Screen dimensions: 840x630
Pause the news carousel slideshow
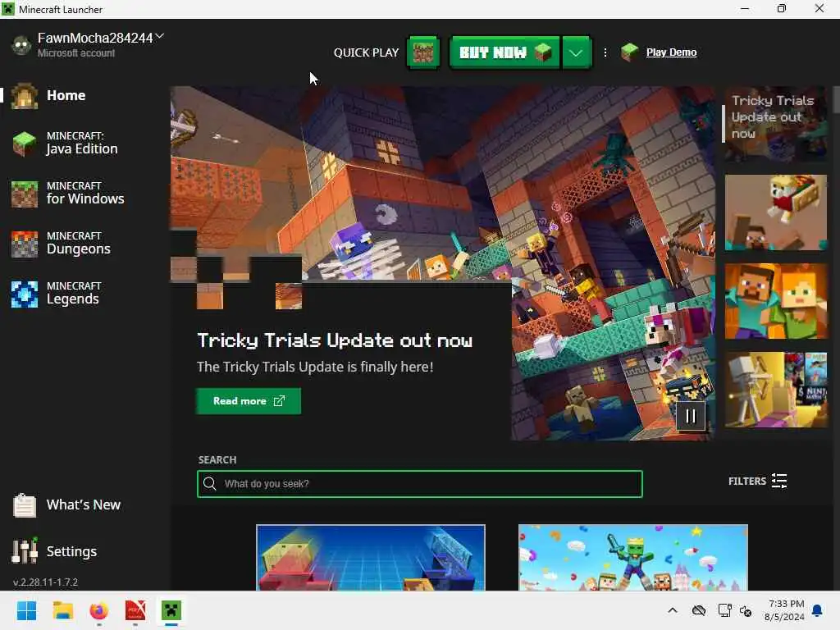point(691,416)
